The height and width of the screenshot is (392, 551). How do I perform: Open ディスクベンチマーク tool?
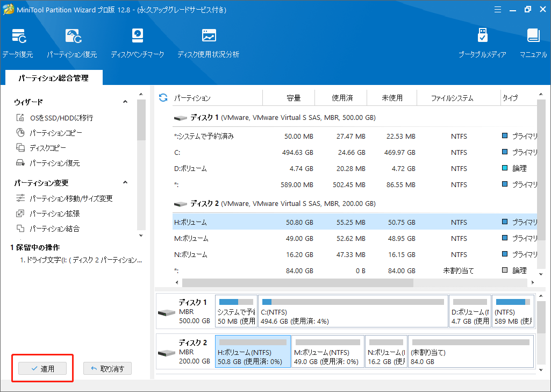pos(138,43)
